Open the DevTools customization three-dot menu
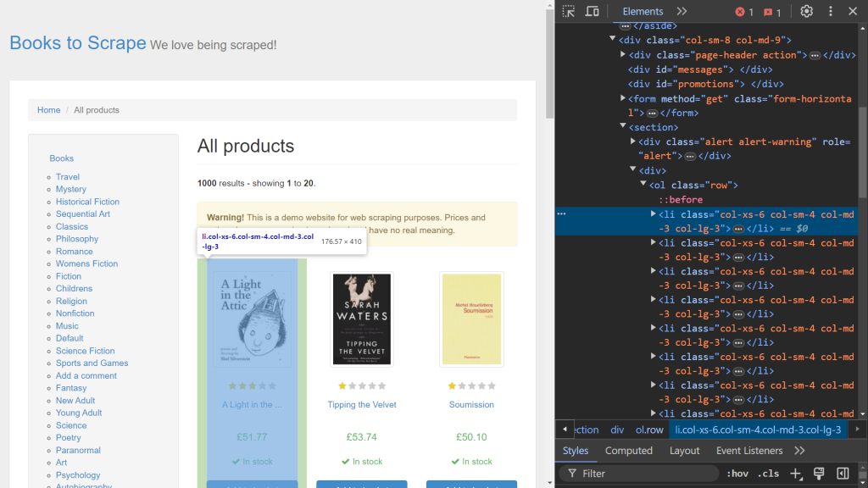Screen dimensions: 868x488 click(830, 11)
